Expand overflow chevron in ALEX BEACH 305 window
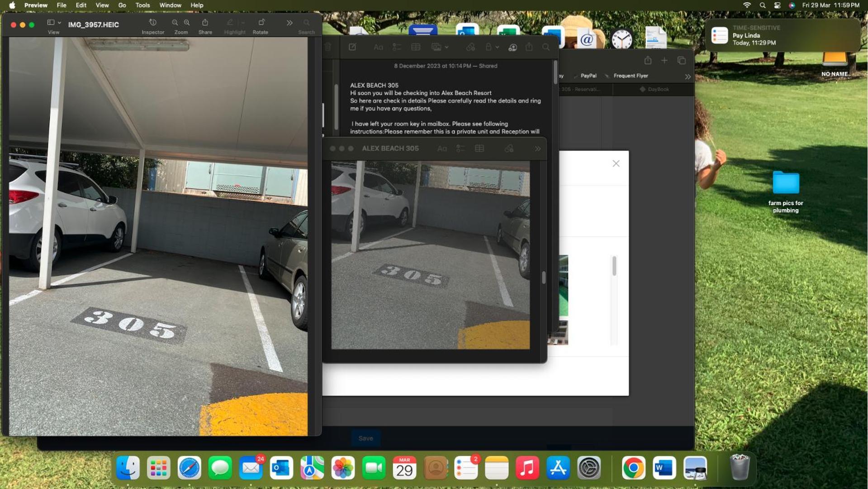The width and height of the screenshot is (868, 489). point(538,149)
